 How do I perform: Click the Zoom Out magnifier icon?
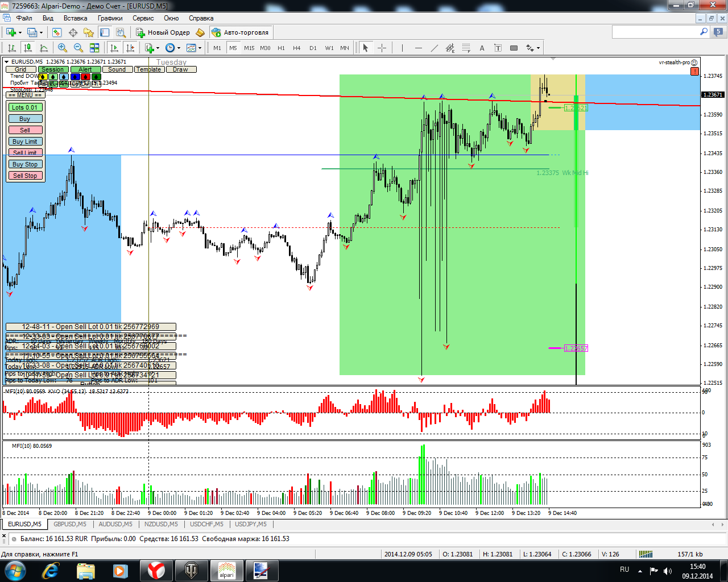[78, 48]
